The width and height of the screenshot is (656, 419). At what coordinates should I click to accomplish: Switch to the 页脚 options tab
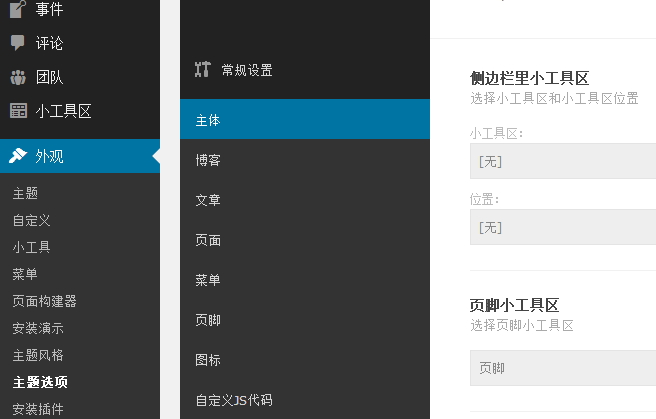pos(305,320)
